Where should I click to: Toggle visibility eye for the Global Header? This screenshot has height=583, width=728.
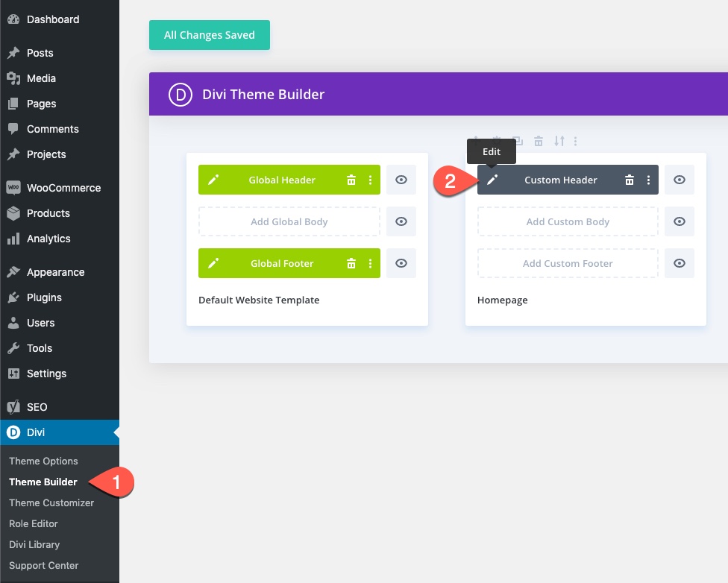[x=401, y=180]
